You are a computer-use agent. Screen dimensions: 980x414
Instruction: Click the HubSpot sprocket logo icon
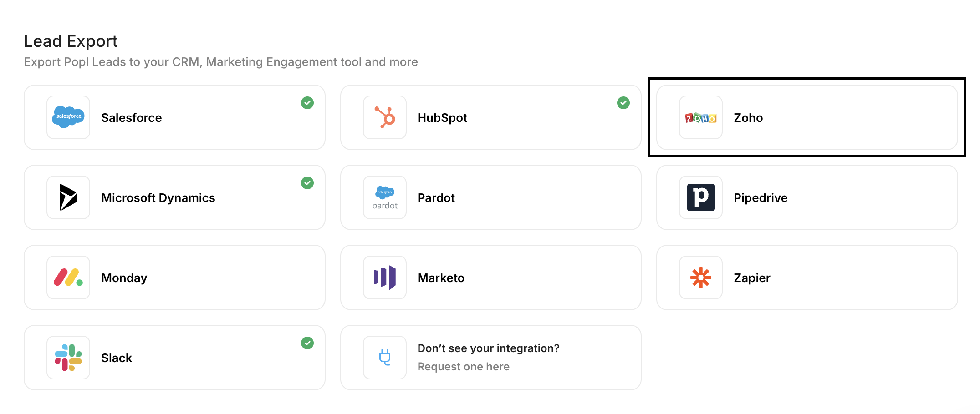(385, 117)
